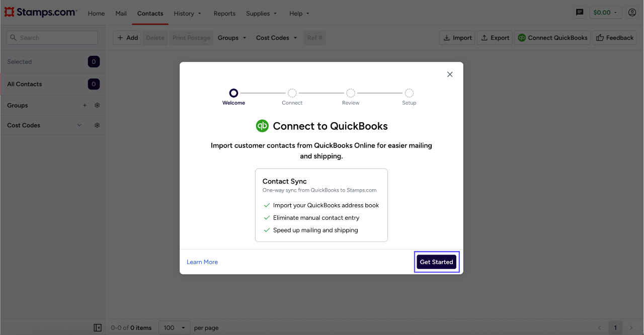Click the Contact Sync card title

point(284,181)
